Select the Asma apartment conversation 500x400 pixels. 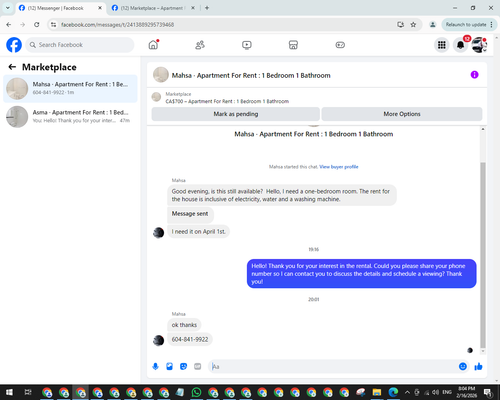(x=70, y=117)
